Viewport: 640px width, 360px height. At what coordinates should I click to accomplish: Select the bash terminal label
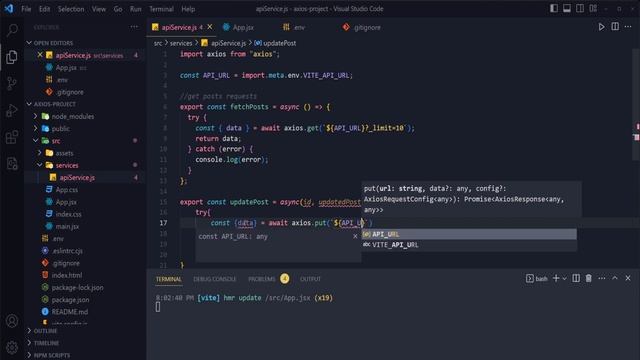click(537, 279)
